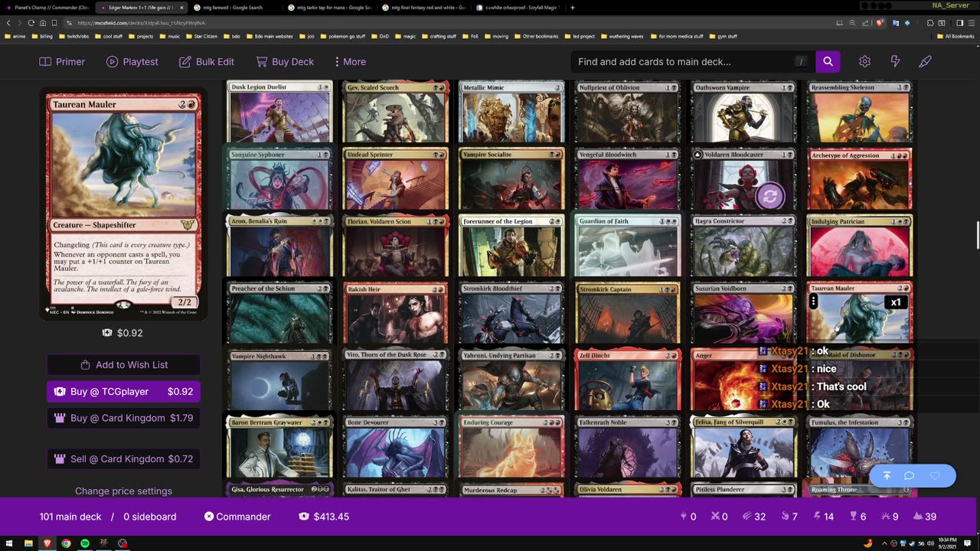Select the Stromkirk Bloodthief card

pyautogui.click(x=511, y=313)
